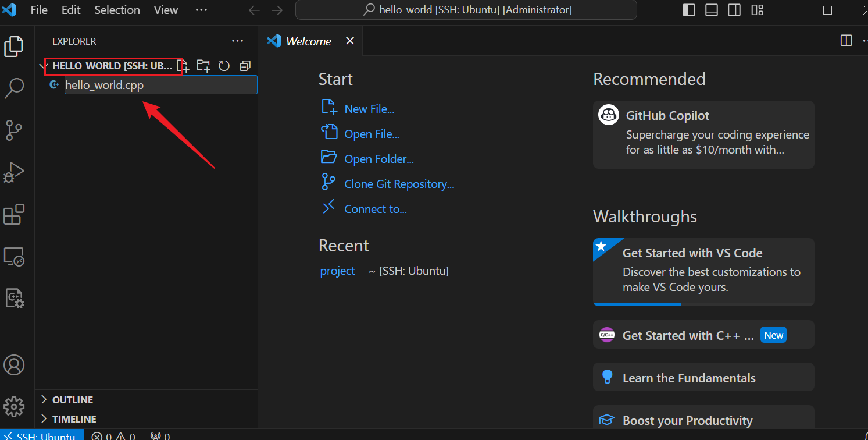Image resolution: width=868 pixels, height=440 pixels.
Task: Open the Source Control view
Action: (x=14, y=130)
